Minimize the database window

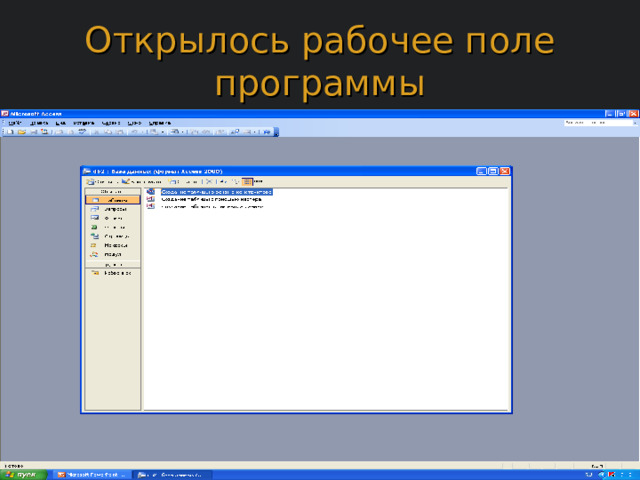[x=482, y=171]
